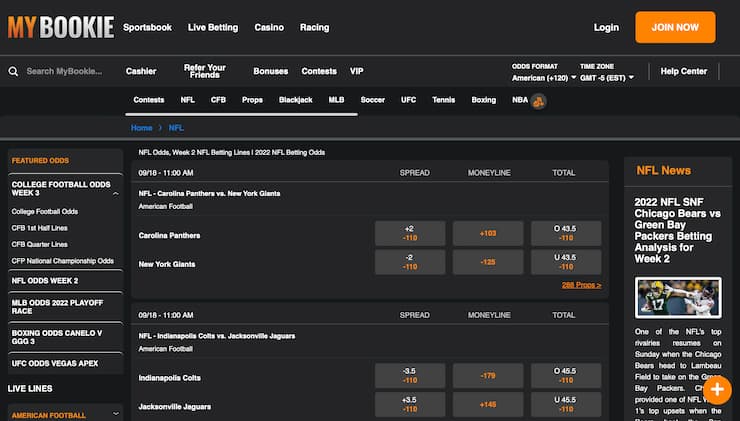Open Live Betting section
Screen dimensions: 740x421
tap(213, 27)
